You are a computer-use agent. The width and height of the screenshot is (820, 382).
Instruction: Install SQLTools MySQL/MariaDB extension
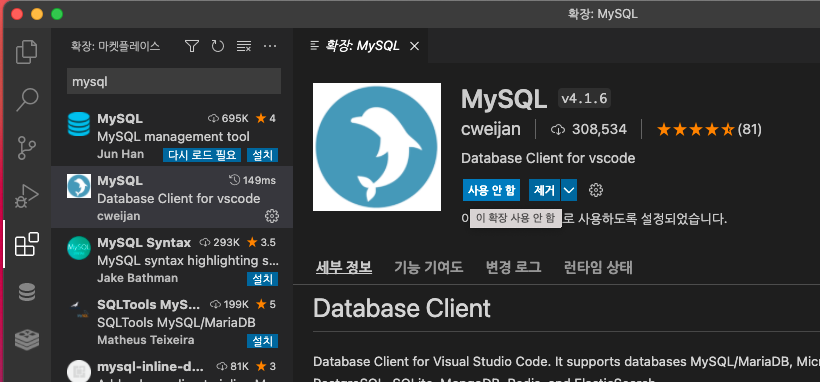(x=263, y=341)
